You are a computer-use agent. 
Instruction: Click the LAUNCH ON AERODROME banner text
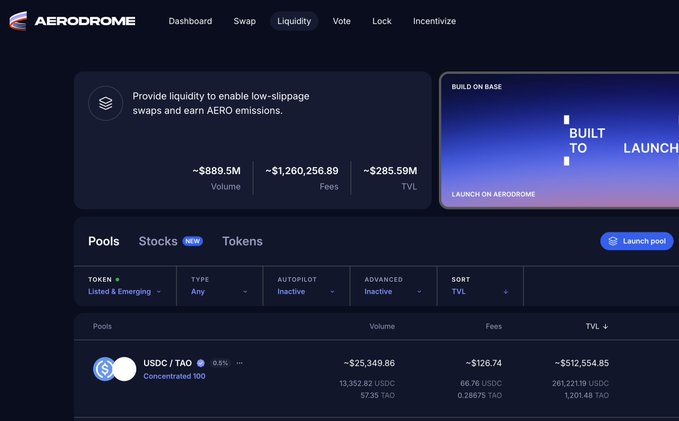coord(493,194)
